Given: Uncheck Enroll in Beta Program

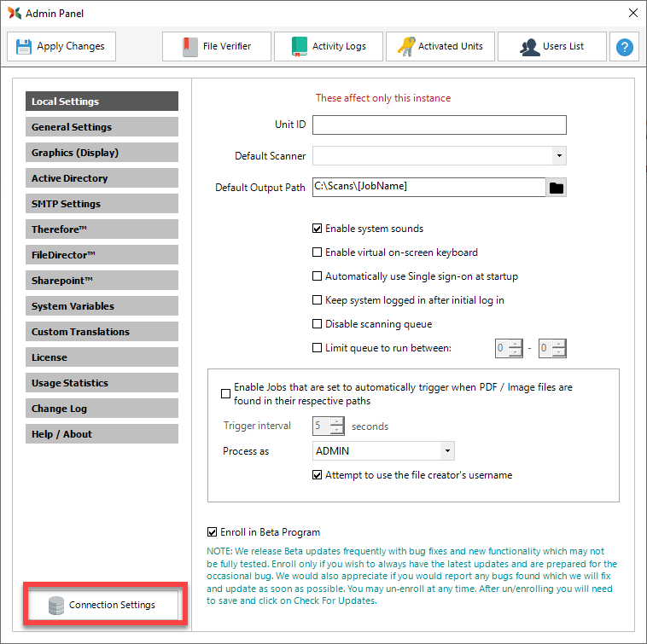Looking at the screenshot, I should tap(213, 532).
